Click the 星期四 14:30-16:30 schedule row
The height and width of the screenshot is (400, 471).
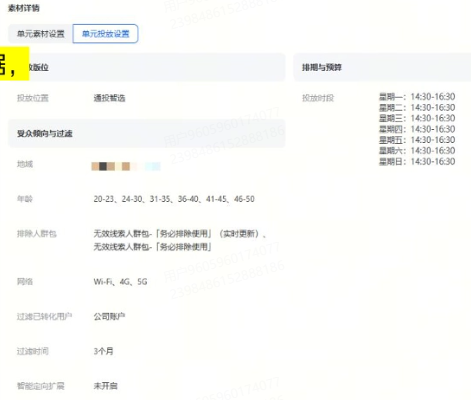(417, 129)
